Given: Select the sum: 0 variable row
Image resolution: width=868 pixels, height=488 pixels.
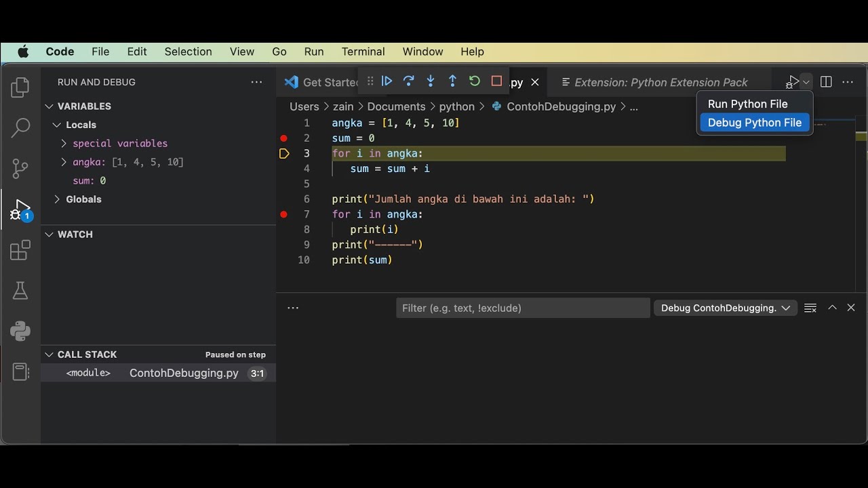Looking at the screenshot, I should 159,181.
